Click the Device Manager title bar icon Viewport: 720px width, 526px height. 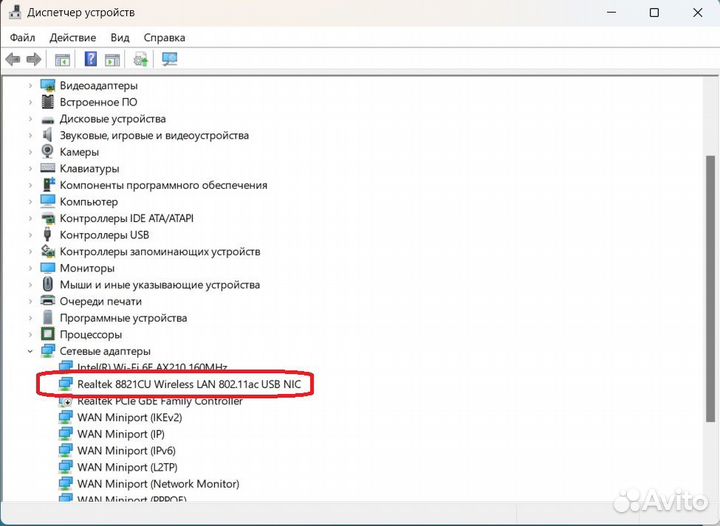click(15, 12)
